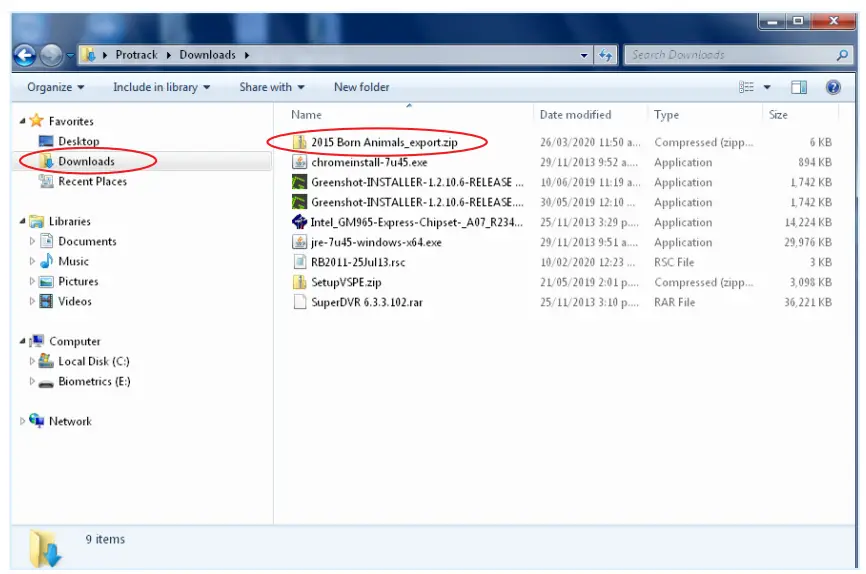Open Include in library menu
Viewport: 866px width, 574px height.
[x=161, y=87]
